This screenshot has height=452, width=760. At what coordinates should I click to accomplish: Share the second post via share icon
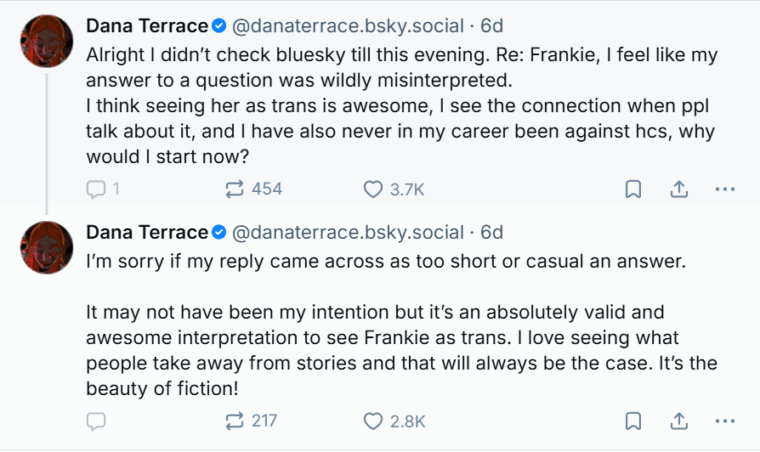[x=678, y=421]
